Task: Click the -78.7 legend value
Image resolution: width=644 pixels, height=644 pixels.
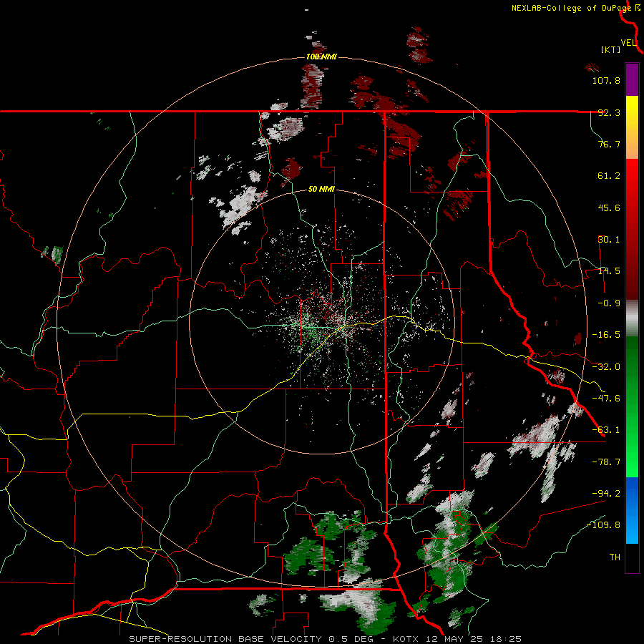Action: (606, 462)
